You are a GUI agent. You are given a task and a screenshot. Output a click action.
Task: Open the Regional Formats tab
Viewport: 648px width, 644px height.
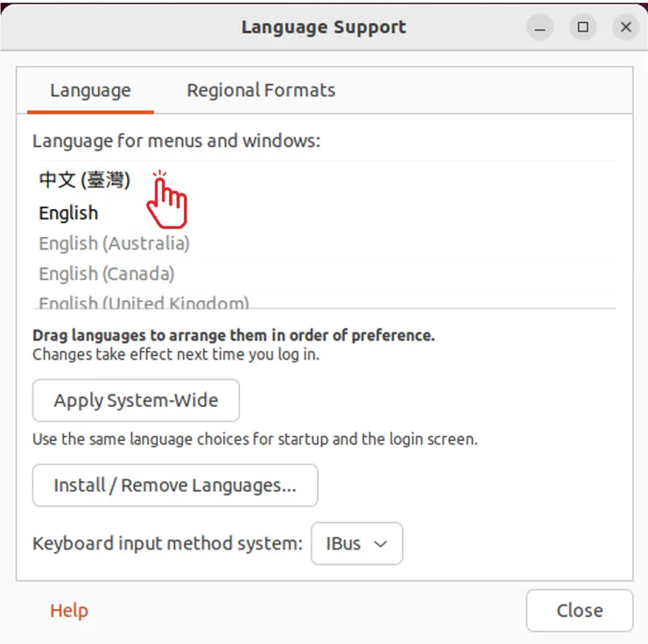pyautogui.click(x=261, y=90)
